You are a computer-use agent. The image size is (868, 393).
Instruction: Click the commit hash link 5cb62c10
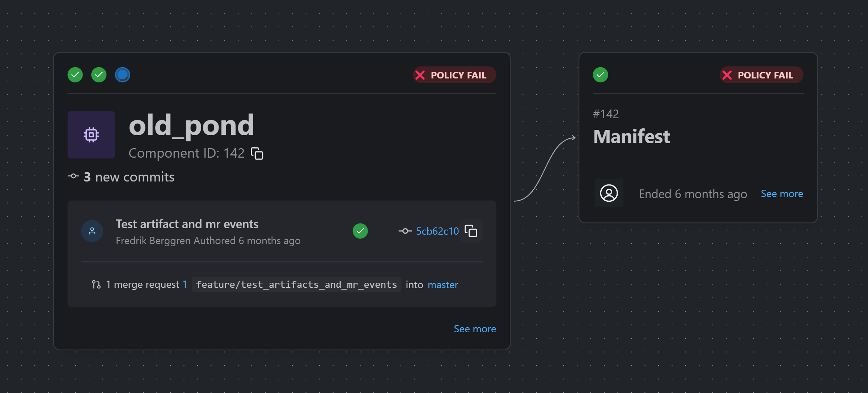437,231
